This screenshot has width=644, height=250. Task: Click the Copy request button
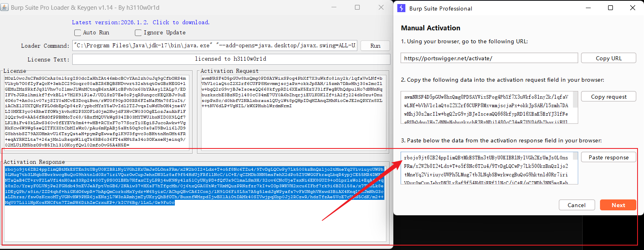[x=608, y=97]
